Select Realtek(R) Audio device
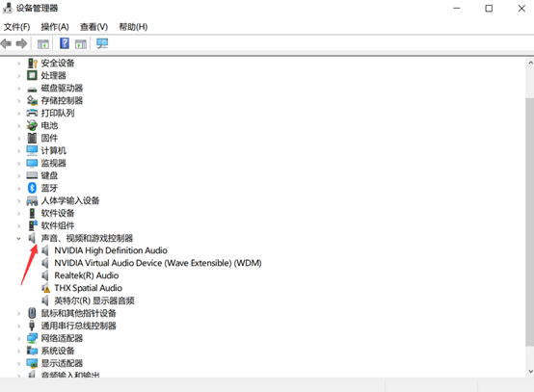 click(x=87, y=275)
